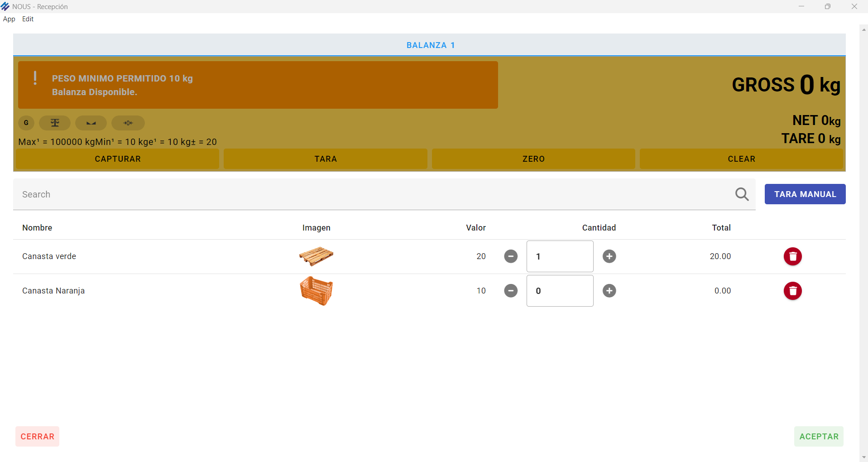Click the Canasta Naranja basket thumbnail

pos(316,291)
